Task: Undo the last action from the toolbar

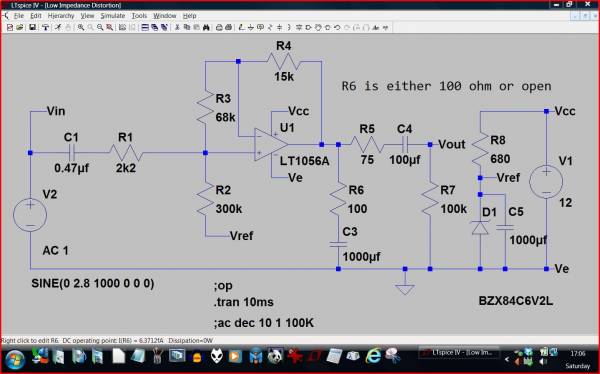Action: click(337, 28)
